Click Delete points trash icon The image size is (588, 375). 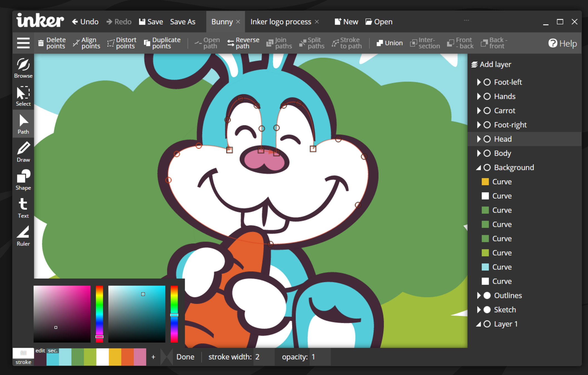[41, 43]
